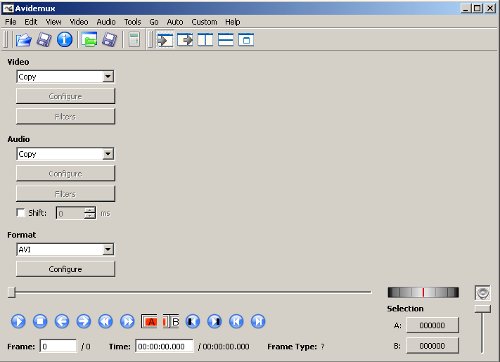Select the top-bottom preview icon

coord(226,40)
